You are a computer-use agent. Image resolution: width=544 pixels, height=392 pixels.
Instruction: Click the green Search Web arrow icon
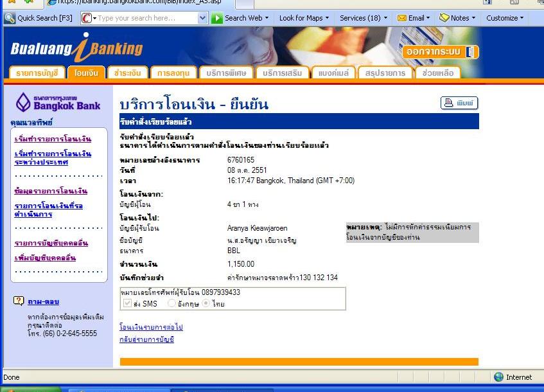click(217, 18)
